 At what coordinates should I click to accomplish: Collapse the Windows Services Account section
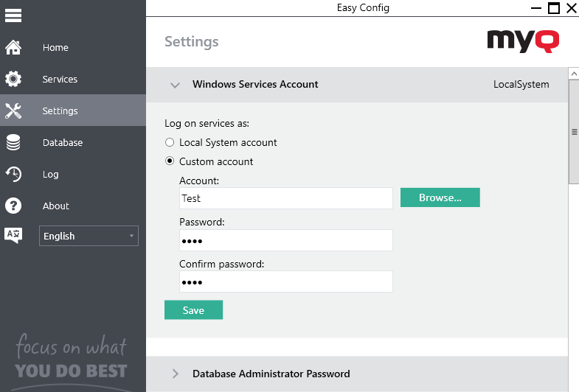(x=175, y=85)
